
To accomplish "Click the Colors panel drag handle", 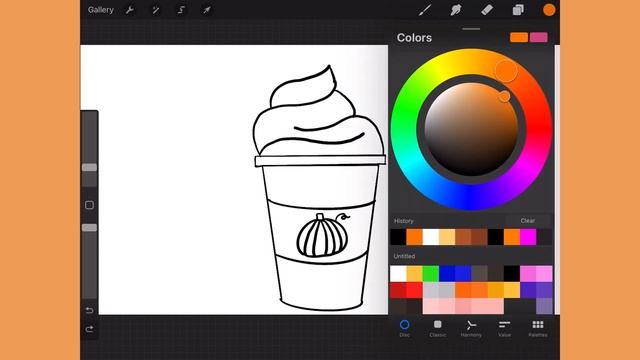I will (471, 29).
